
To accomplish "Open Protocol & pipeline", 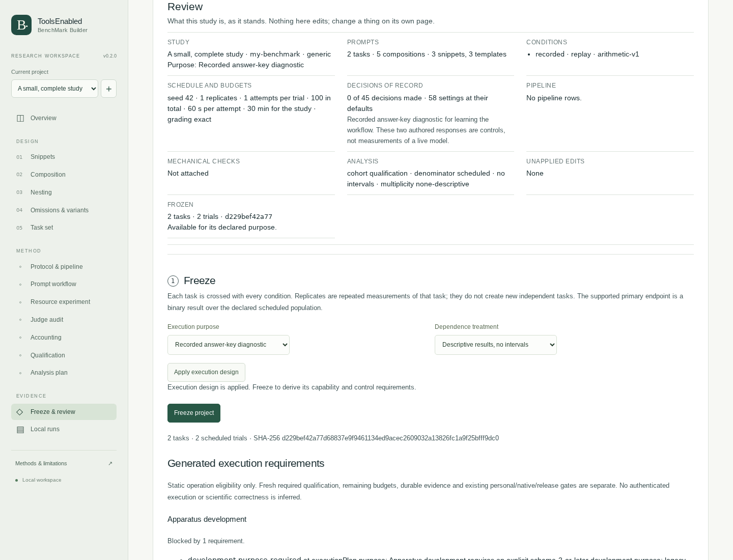I will pos(64,267).
